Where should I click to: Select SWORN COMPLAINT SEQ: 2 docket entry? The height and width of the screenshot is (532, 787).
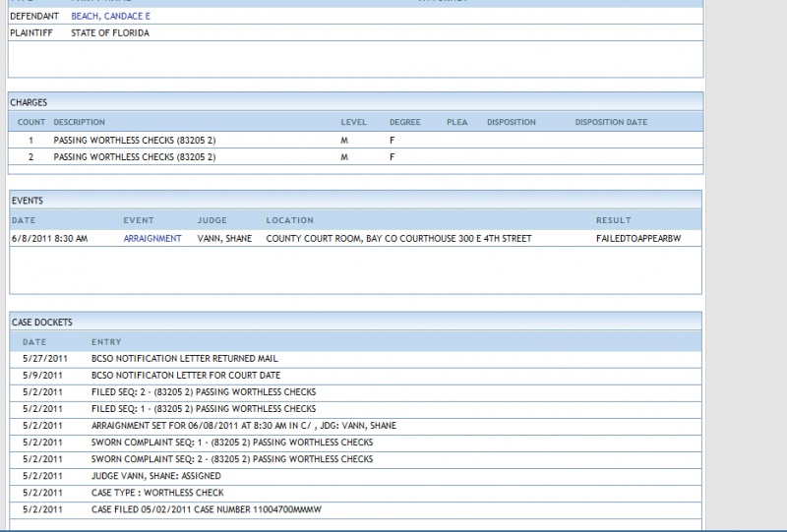click(x=232, y=459)
